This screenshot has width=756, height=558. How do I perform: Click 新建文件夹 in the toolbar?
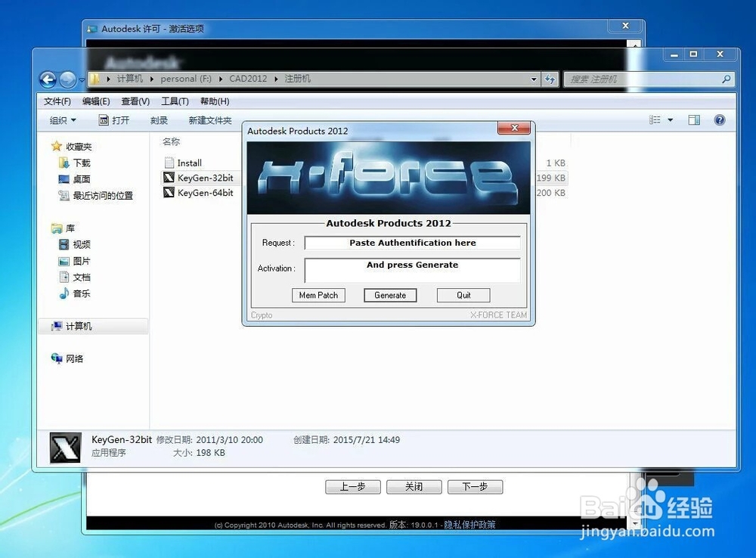[x=209, y=120]
